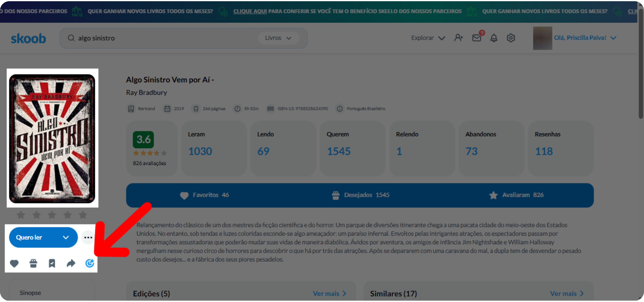Open the Abandonos 73 stat card

pos(491,149)
